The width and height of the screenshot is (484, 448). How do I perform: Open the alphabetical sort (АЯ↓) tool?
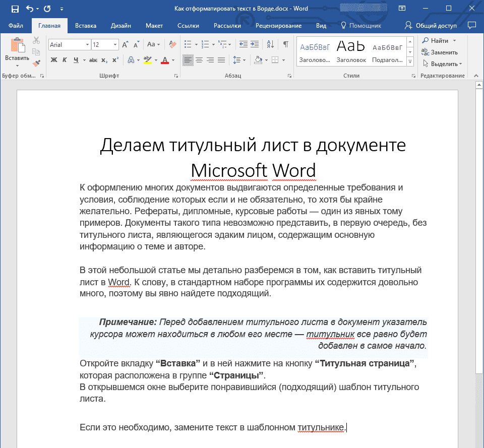click(x=270, y=44)
